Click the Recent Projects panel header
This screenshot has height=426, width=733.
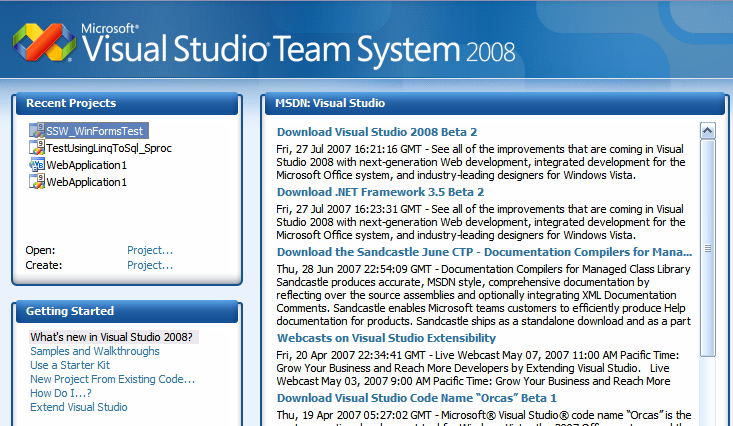tap(127, 103)
